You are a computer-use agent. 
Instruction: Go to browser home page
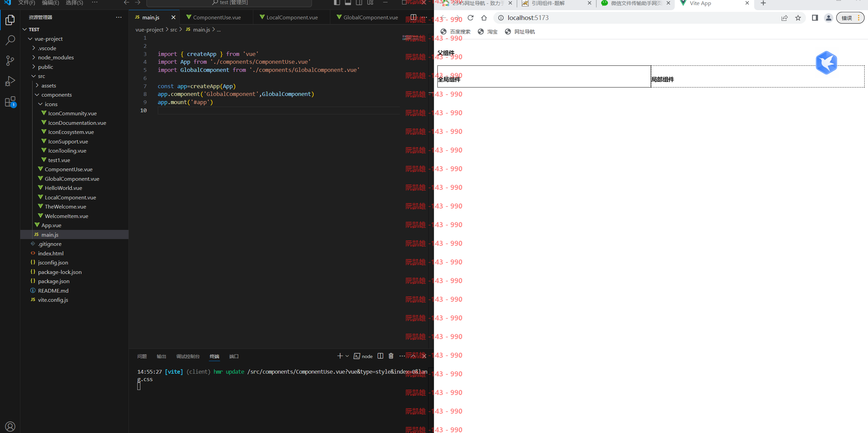point(484,18)
